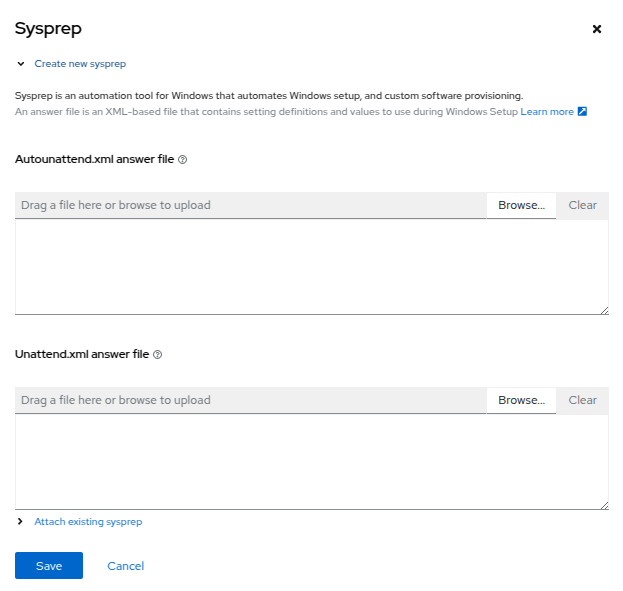Expand the Attach existing sysprep chevron
The height and width of the screenshot is (591, 623).
[x=20, y=522]
